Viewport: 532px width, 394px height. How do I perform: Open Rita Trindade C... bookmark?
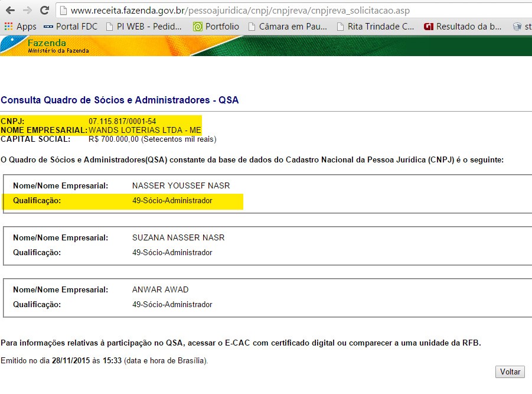pyautogui.click(x=375, y=27)
